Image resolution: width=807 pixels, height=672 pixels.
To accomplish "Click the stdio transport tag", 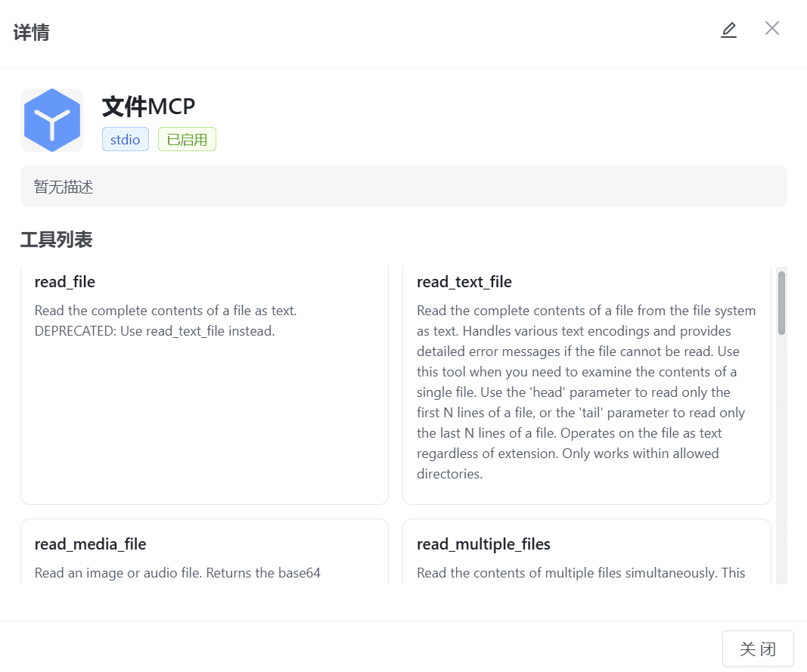I will [x=126, y=139].
